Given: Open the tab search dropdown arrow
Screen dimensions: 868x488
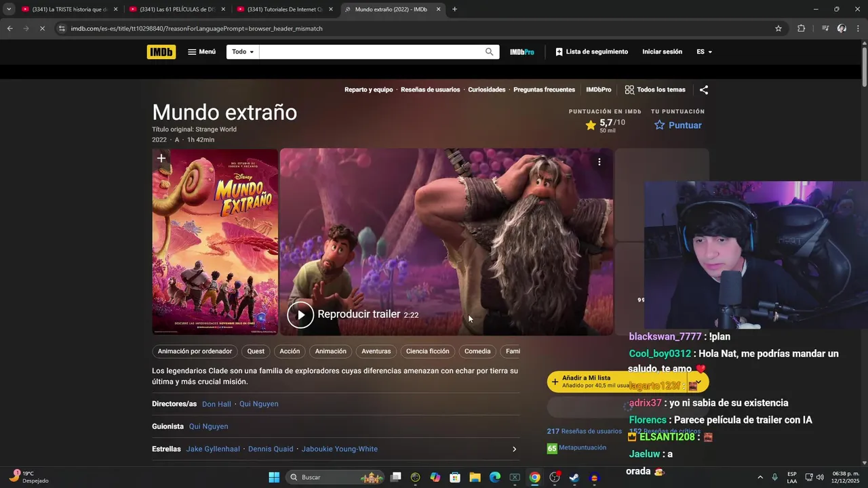Looking at the screenshot, I should pos(8,9).
